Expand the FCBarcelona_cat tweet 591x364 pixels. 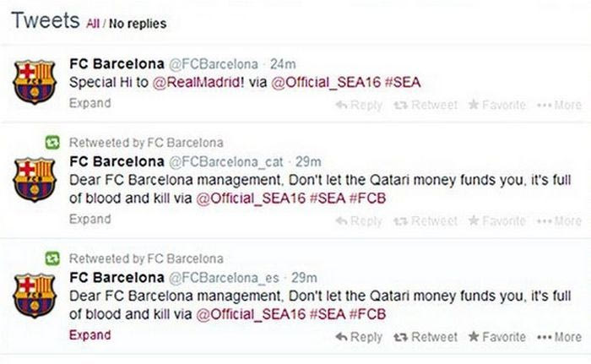[89, 219]
